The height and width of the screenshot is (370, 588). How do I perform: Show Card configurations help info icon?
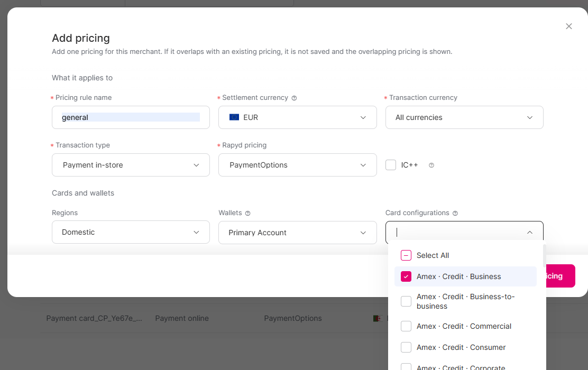point(455,214)
